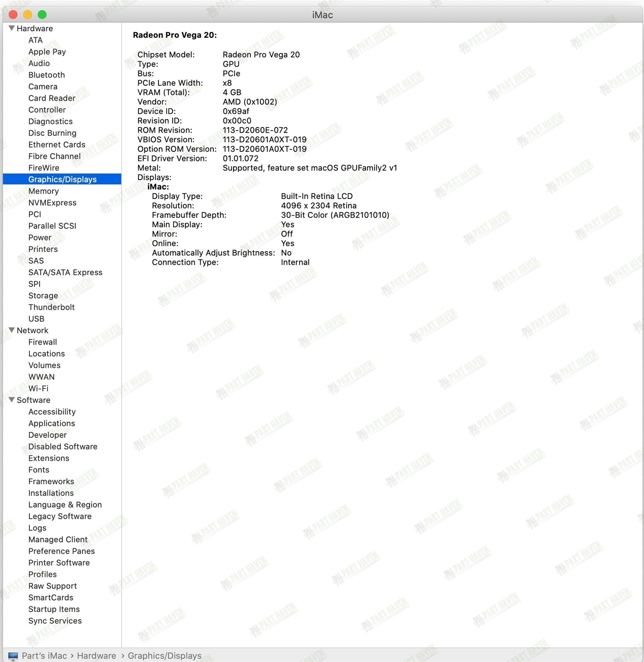Open the Power section
644x662 pixels.
pos(40,237)
